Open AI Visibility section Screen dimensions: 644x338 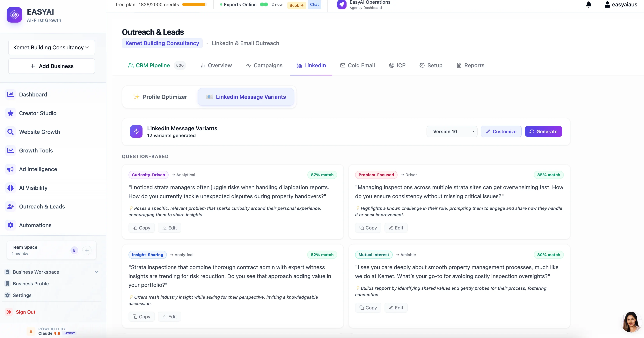coord(33,188)
